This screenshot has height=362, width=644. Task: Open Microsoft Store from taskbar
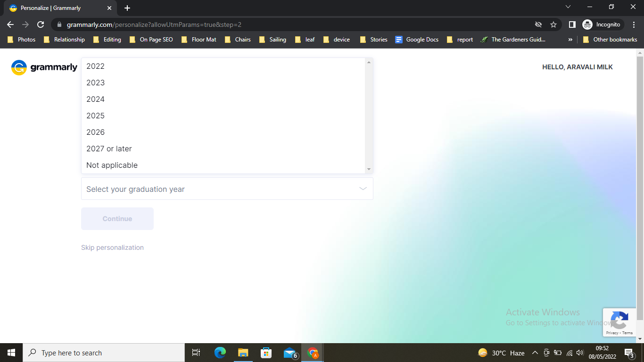point(266,353)
